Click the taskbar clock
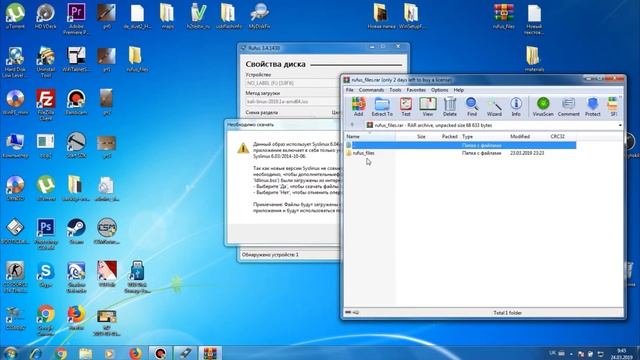Image resolution: width=640 pixels, height=360 pixels. (x=621, y=353)
